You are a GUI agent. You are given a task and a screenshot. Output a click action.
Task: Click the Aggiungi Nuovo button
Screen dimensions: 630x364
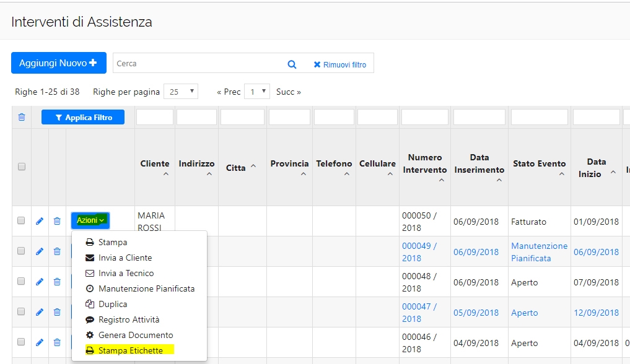(x=59, y=63)
